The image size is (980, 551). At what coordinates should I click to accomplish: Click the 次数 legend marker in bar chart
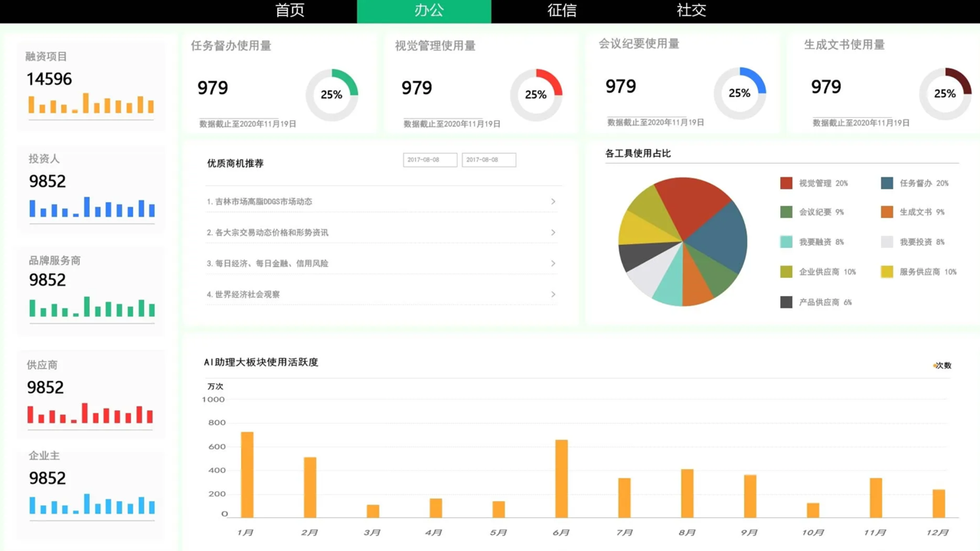click(x=935, y=366)
